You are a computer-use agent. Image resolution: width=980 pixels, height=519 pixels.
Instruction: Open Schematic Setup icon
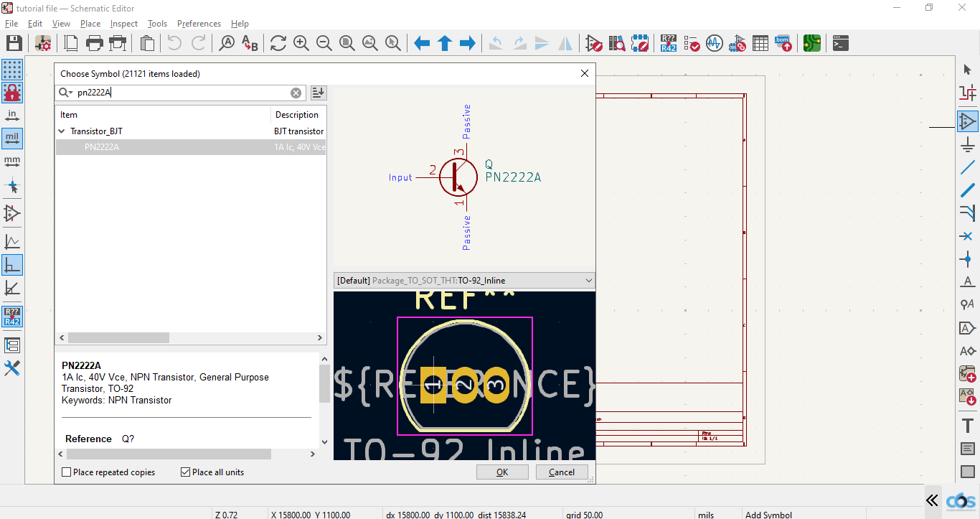[43, 43]
